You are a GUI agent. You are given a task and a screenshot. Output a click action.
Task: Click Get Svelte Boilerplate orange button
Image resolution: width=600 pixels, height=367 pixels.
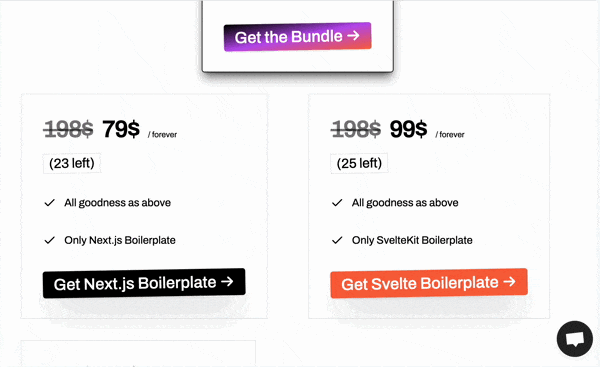click(429, 283)
